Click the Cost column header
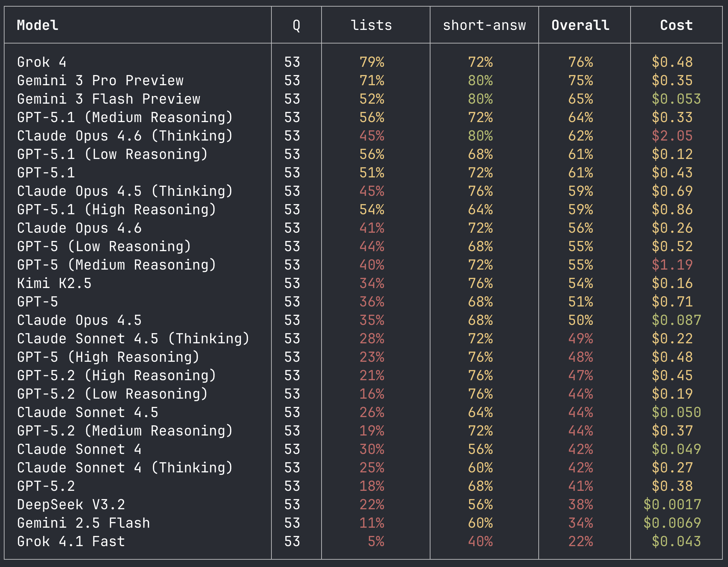The width and height of the screenshot is (728, 567). click(x=676, y=25)
